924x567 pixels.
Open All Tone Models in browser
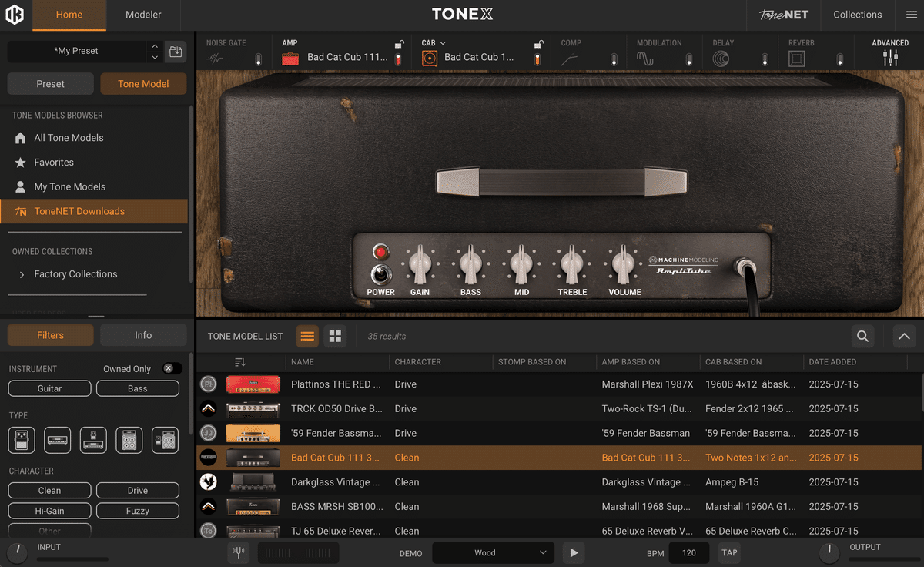pos(94,138)
